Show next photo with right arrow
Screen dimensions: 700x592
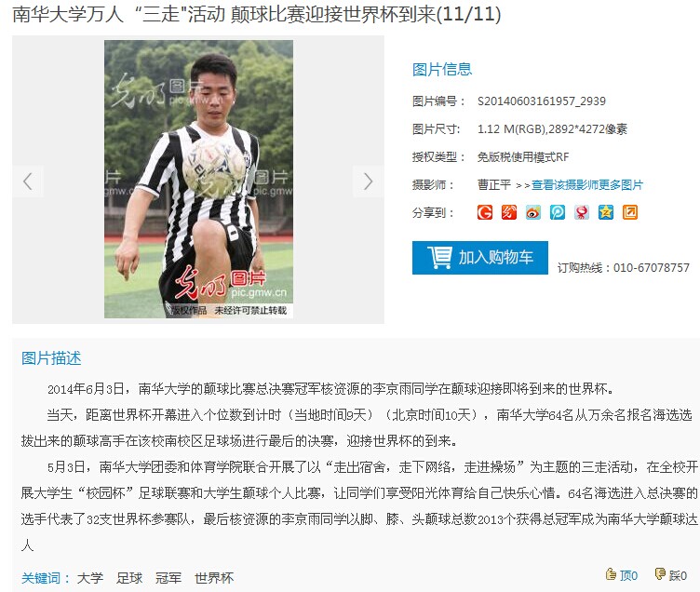(368, 182)
